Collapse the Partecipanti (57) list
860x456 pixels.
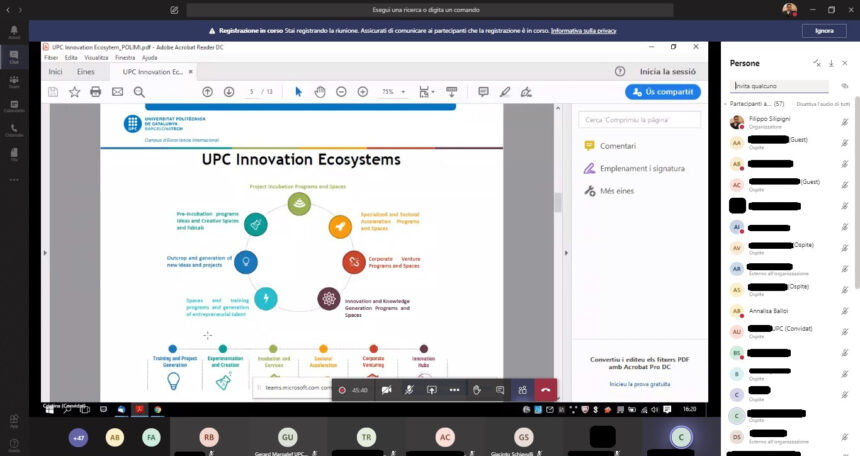726,104
